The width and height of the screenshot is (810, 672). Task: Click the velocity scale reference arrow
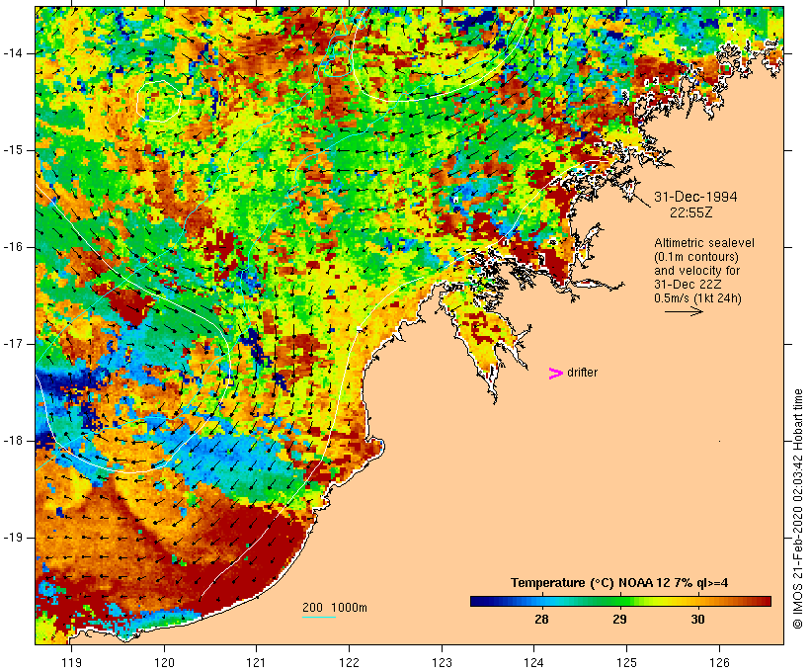point(684,311)
